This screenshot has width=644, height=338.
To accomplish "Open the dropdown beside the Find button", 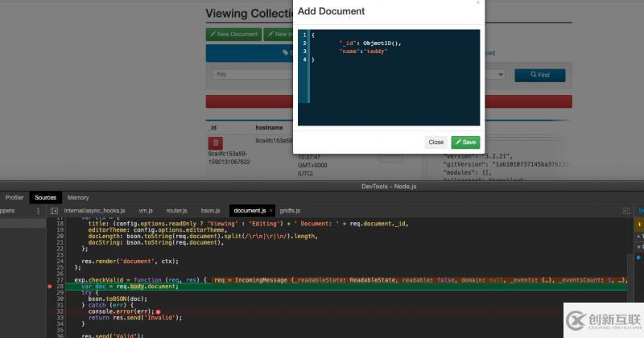I will click(499, 74).
